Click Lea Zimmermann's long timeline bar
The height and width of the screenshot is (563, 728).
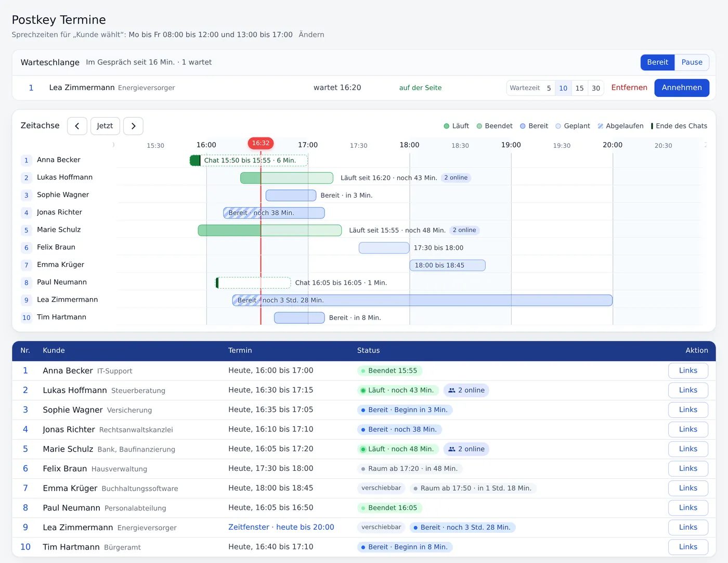pyautogui.click(x=422, y=300)
